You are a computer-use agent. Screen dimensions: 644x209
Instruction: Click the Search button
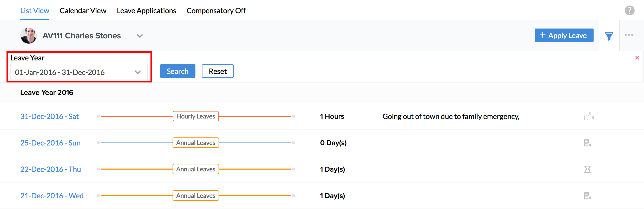(x=178, y=71)
